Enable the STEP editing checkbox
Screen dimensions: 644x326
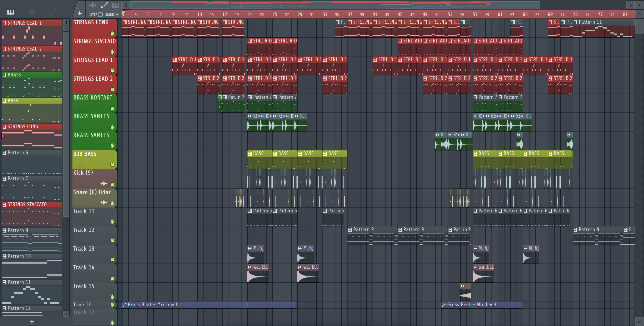tap(100, 15)
